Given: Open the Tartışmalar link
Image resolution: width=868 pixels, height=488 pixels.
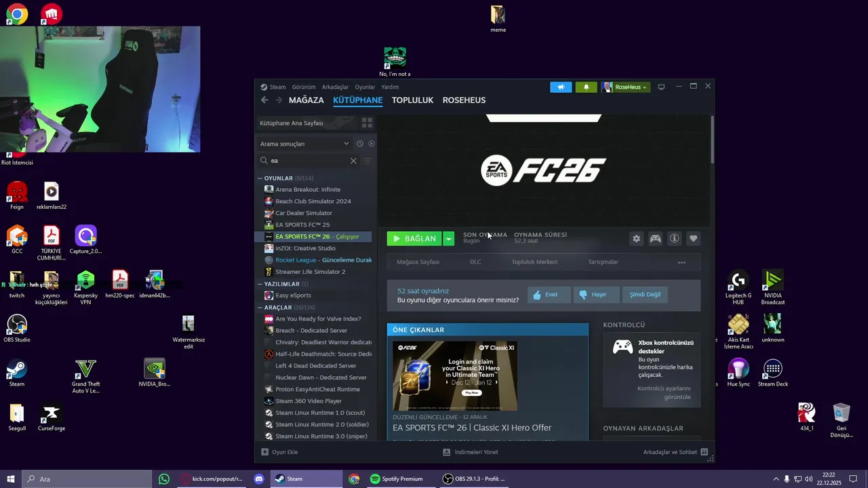Looking at the screenshot, I should click(603, 262).
